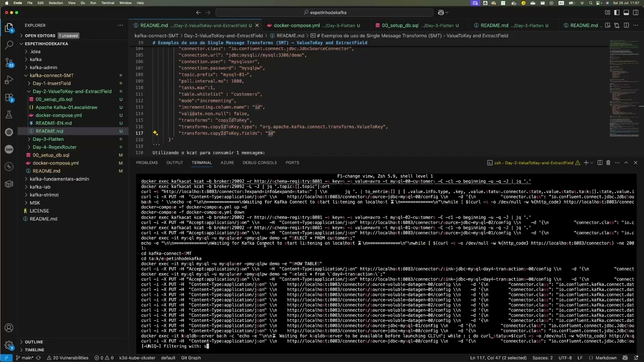Open Git Graph from status bar
This screenshot has width=644, height=362.
(x=191, y=358)
